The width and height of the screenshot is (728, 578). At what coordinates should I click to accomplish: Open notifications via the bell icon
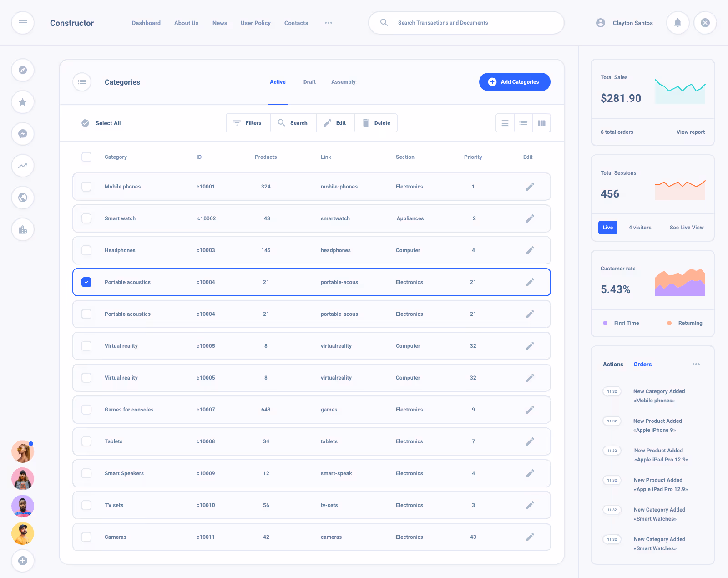(x=677, y=23)
